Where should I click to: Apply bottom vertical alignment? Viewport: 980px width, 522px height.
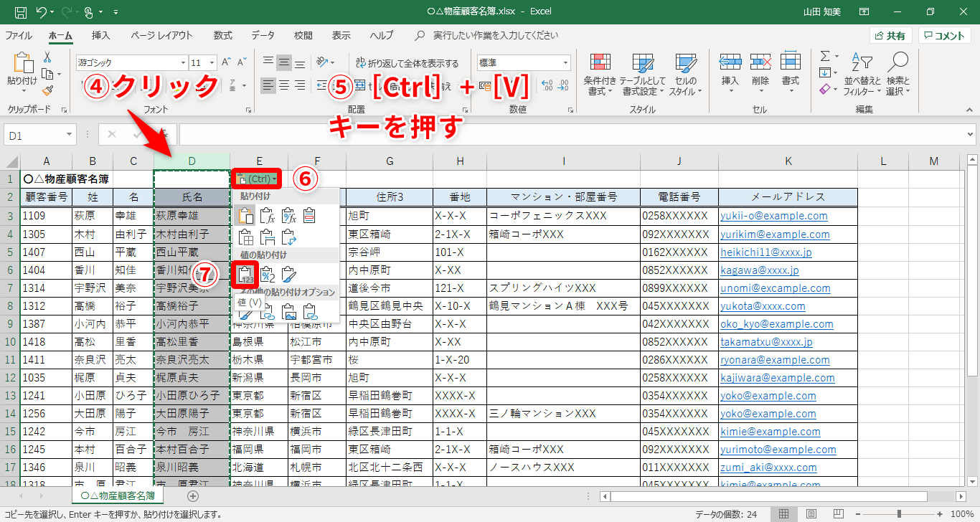point(301,62)
